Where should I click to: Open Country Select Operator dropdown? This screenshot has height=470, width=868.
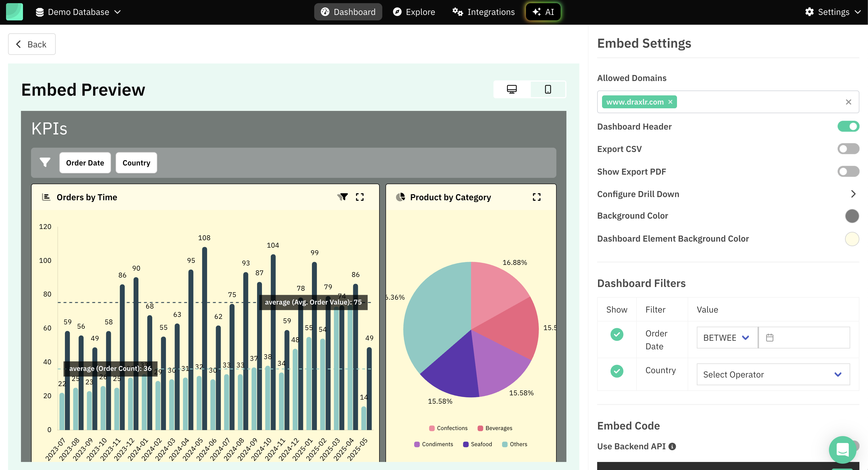(x=773, y=374)
